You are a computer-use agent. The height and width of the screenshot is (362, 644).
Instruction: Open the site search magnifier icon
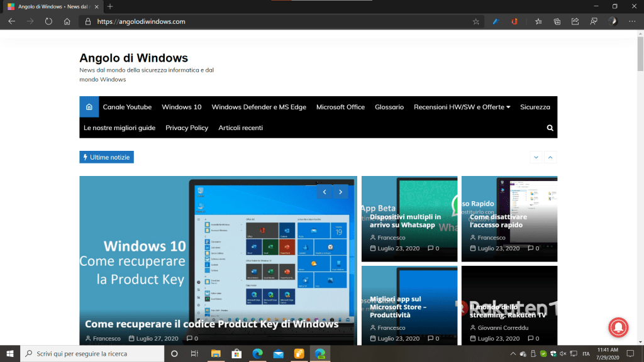(x=550, y=128)
